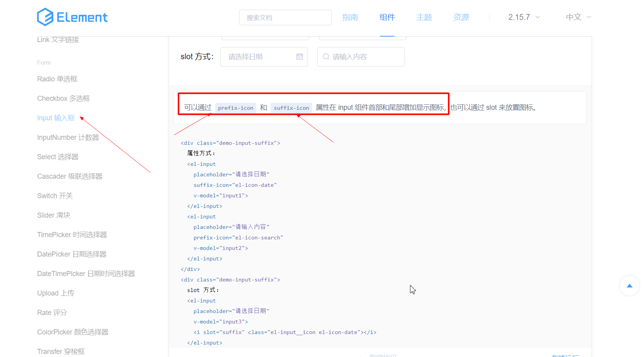
Task: Open the 指南 nav tab
Action: tap(350, 17)
